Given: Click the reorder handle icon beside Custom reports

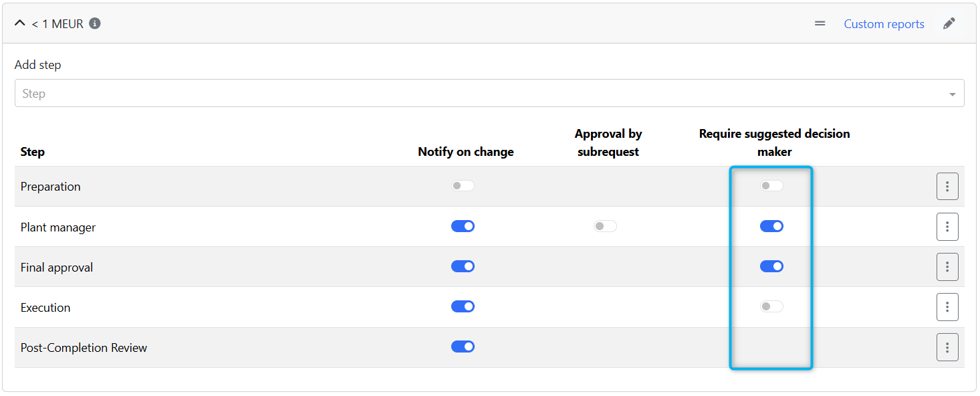Looking at the screenshot, I should pyautogui.click(x=820, y=23).
